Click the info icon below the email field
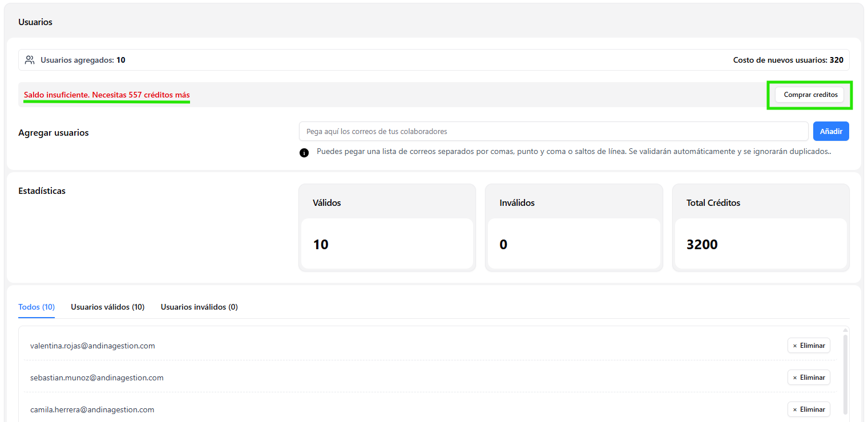The width and height of the screenshot is (868, 422). pyautogui.click(x=304, y=152)
